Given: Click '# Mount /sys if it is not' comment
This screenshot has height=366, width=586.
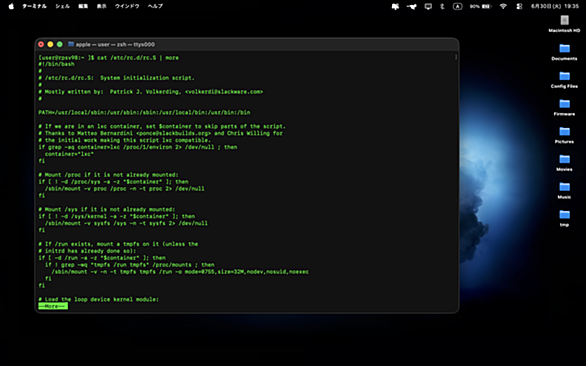Looking at the screenshot, I should pos(107,209).
